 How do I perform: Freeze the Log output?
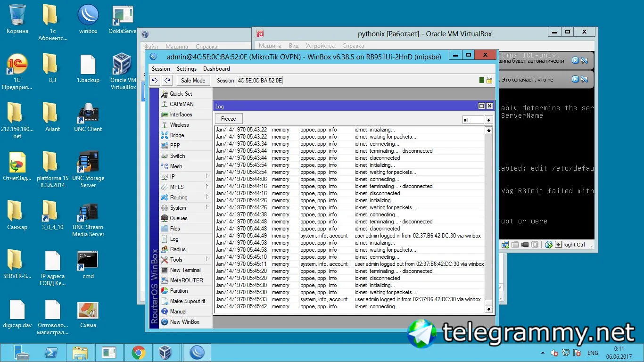(x=229, y=119)
